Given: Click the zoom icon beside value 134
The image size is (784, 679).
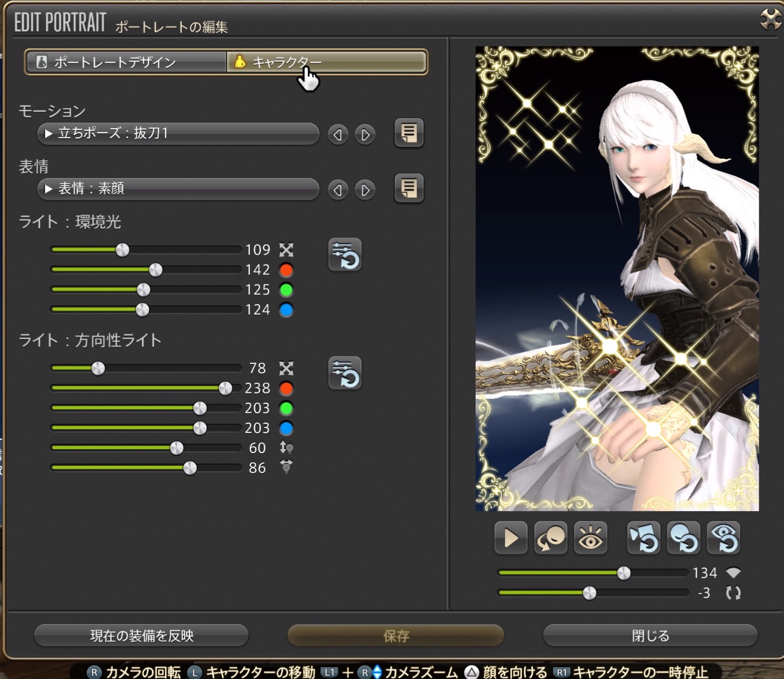Looking at the screenshot, I should point(733,573).
